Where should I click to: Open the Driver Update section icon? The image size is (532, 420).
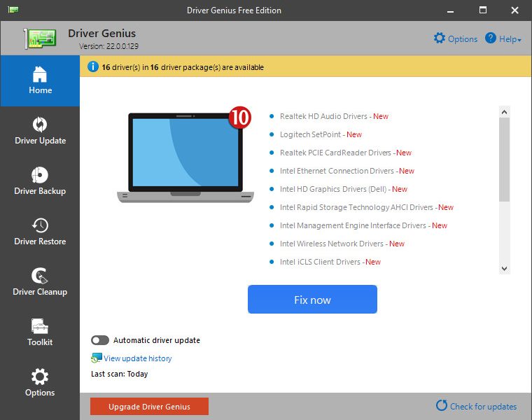(x=40, y=125)
